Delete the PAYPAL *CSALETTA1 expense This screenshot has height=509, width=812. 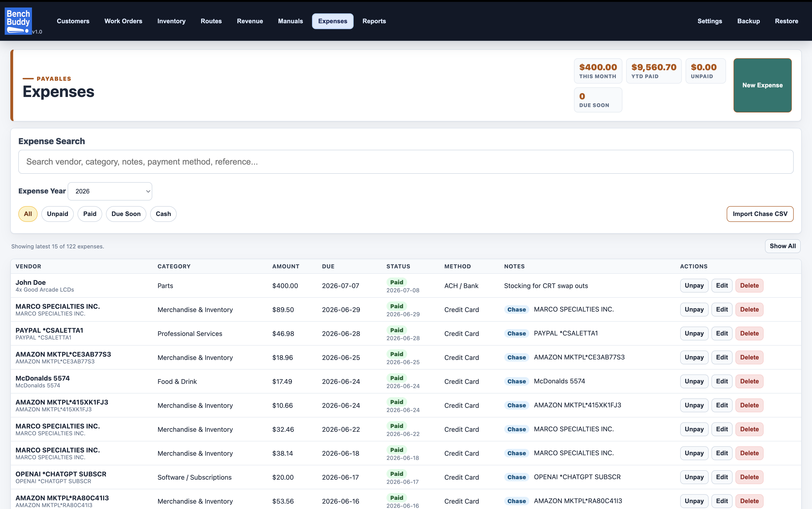749,333
